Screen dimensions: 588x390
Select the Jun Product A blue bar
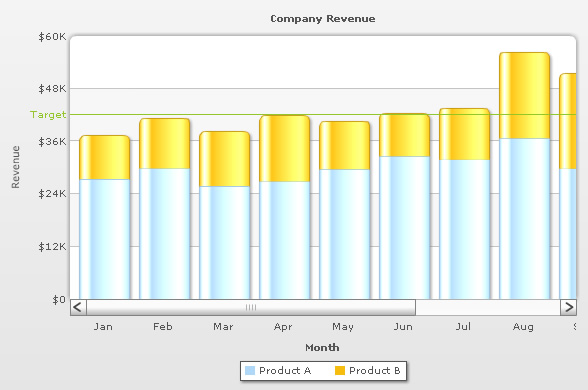click(405, 228)
